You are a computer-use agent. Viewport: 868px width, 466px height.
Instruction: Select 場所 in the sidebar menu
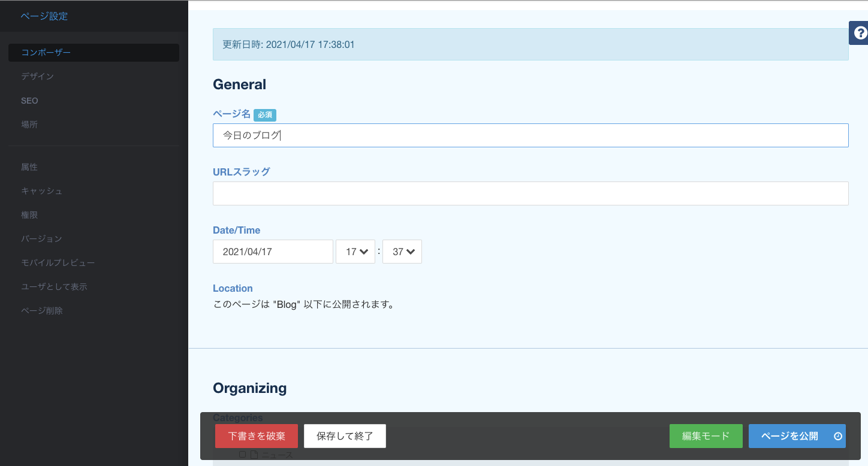[x=29, y=125]
